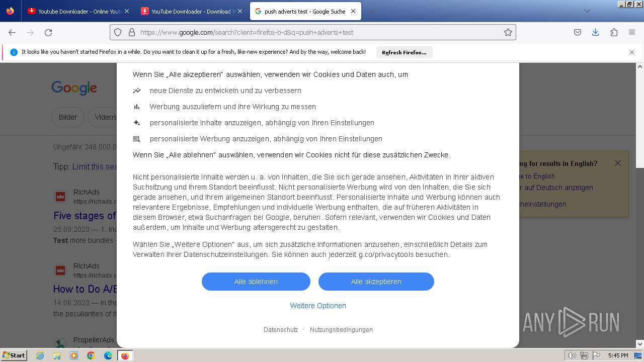Close the second YouTube Downloader tab
The image size is (644, 362).
(x=239, y=11)
